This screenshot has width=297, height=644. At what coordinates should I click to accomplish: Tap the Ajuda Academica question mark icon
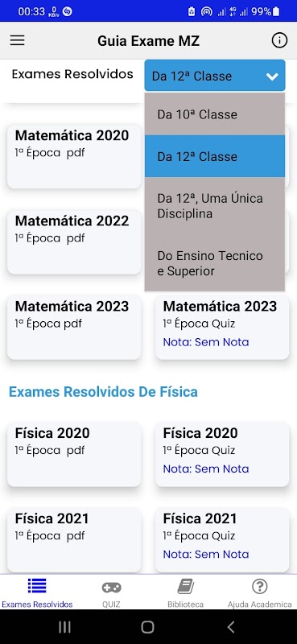coord(260,587)
